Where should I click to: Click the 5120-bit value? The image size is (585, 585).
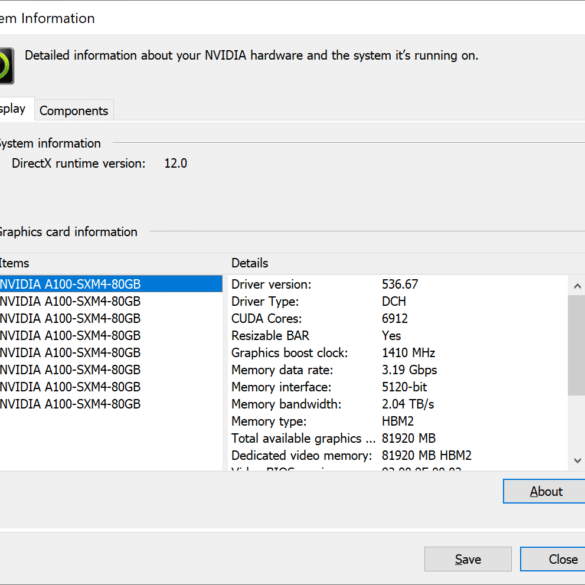tap(404, 387)
